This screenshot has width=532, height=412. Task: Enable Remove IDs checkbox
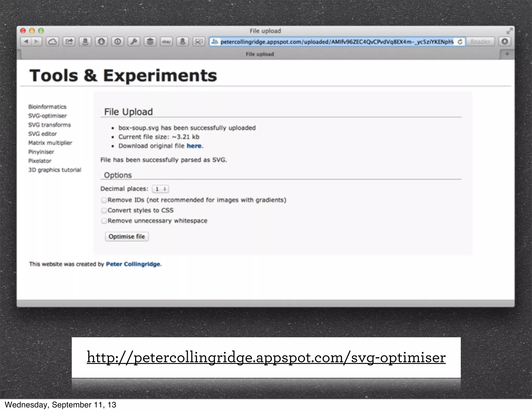(104, 200)
